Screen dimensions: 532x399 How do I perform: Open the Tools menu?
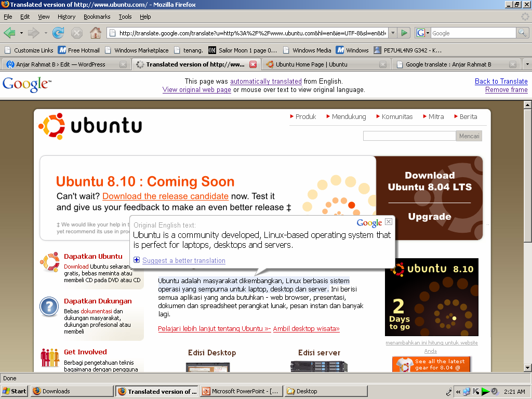[125, 17]
